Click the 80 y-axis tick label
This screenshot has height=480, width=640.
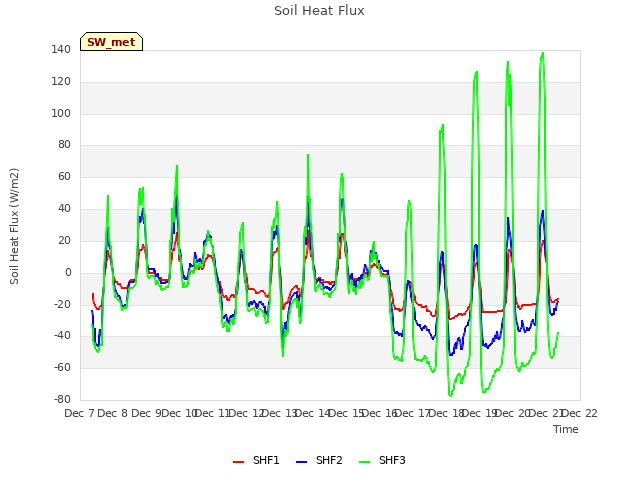click(64, 145)
